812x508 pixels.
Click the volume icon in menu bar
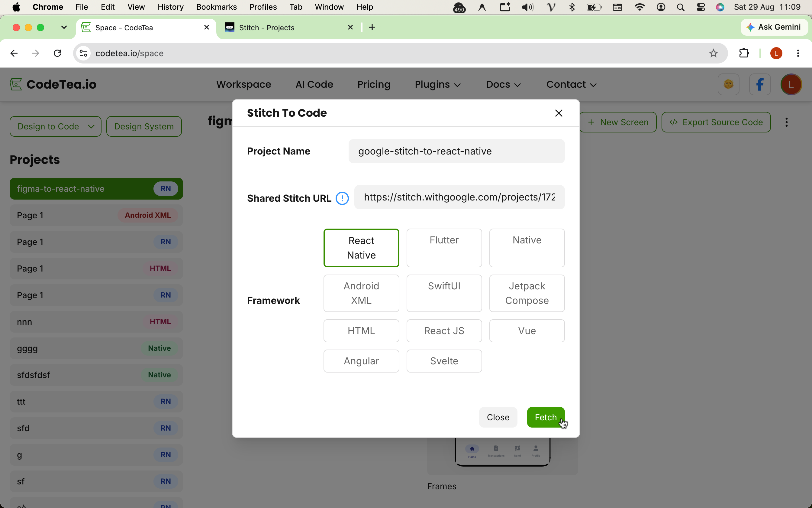tap(527, 7)
